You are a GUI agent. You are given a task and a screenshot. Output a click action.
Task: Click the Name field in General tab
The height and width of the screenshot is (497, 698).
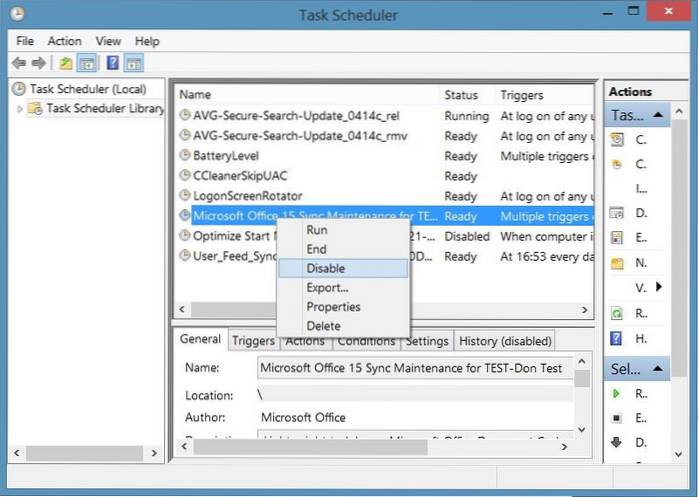(414, 367)
